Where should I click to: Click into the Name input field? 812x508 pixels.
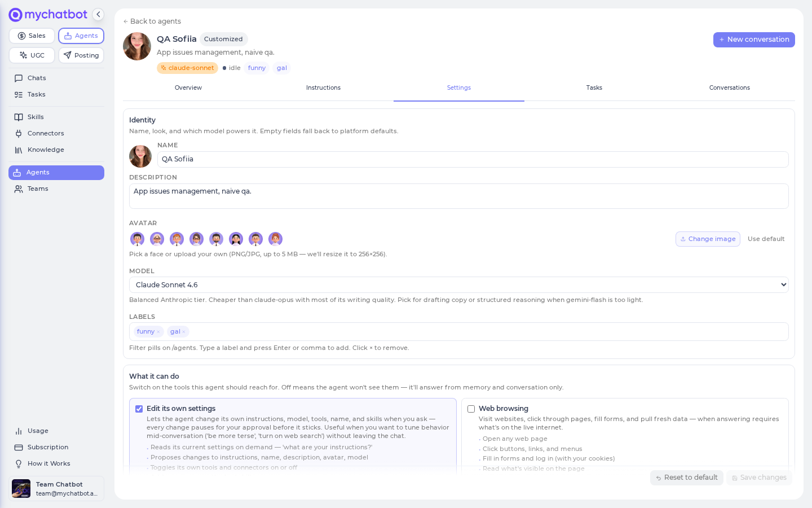(473, 159)
